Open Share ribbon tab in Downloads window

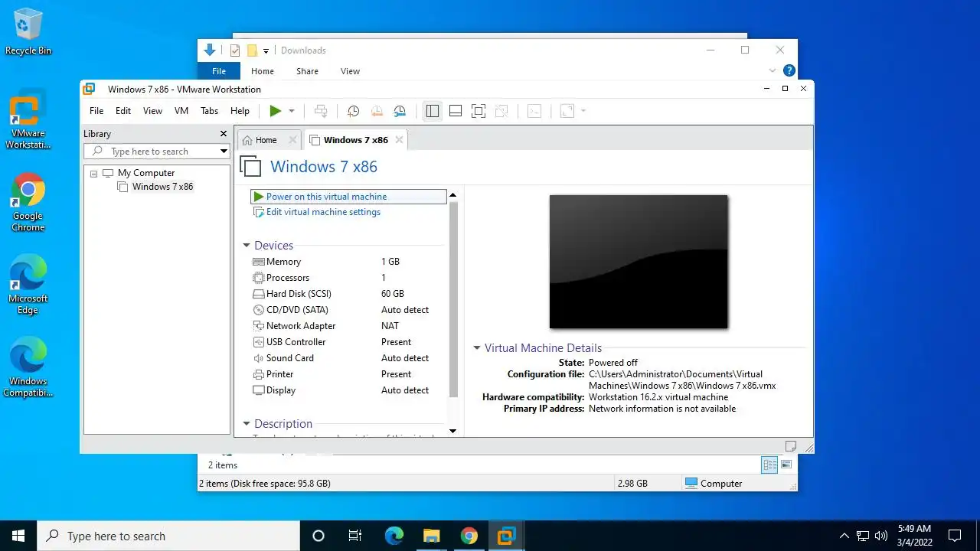(x=307, y=71)
